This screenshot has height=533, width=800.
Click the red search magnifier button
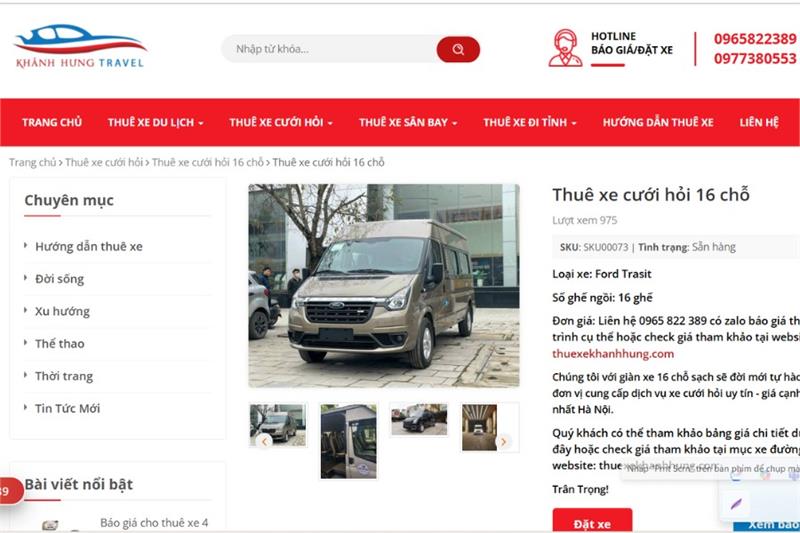point(458,49)
